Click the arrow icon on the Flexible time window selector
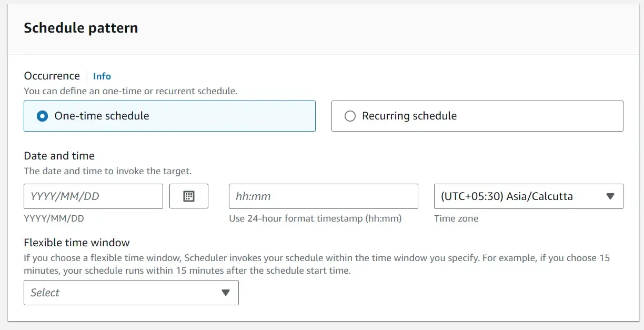Image resolution: width=644 pixels, height=330 pixels. tap(226, 293)
